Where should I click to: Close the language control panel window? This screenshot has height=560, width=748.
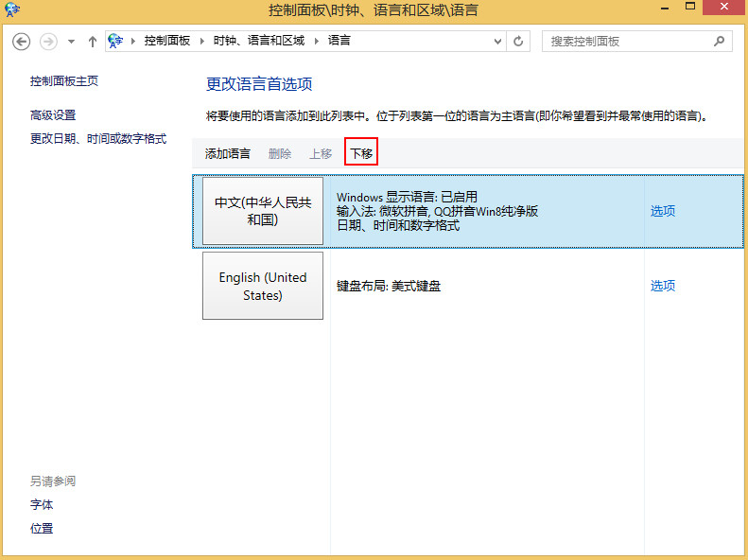[x=724, y=8]
